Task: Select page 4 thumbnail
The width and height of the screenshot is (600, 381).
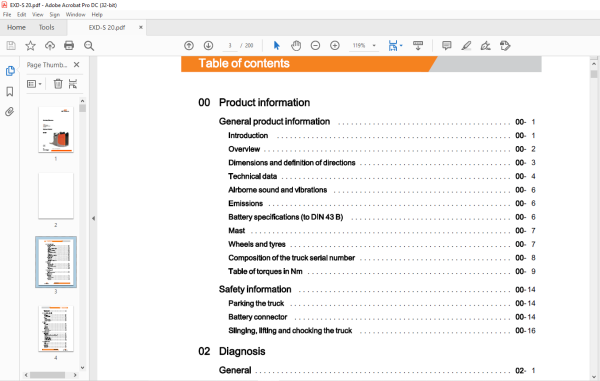Action: point(56,329)
